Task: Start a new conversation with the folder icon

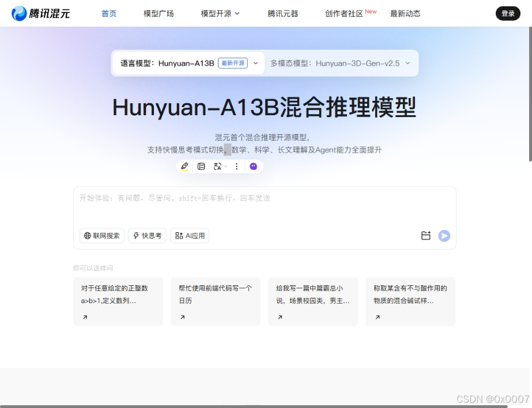Action: 426,236
